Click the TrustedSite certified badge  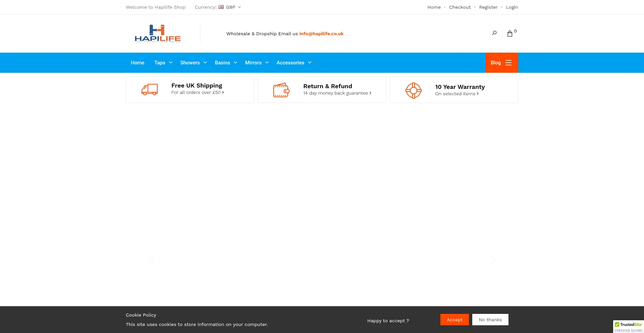click(628, 327)
